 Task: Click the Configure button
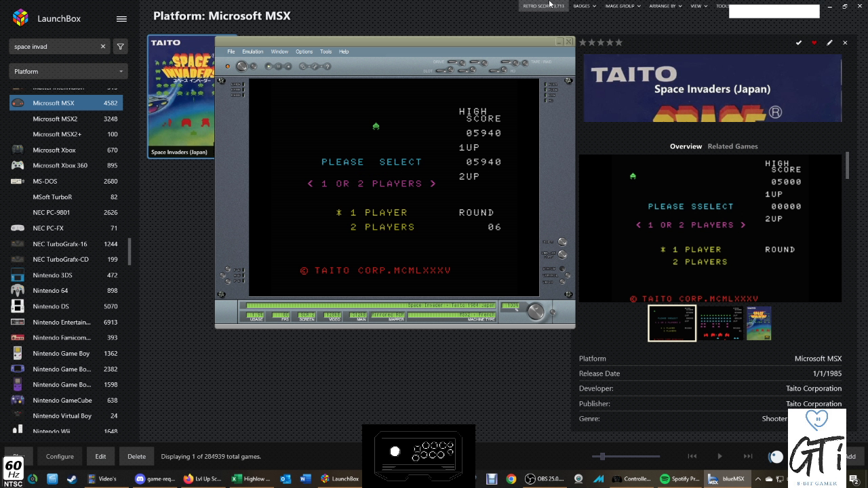pos(60,456)
